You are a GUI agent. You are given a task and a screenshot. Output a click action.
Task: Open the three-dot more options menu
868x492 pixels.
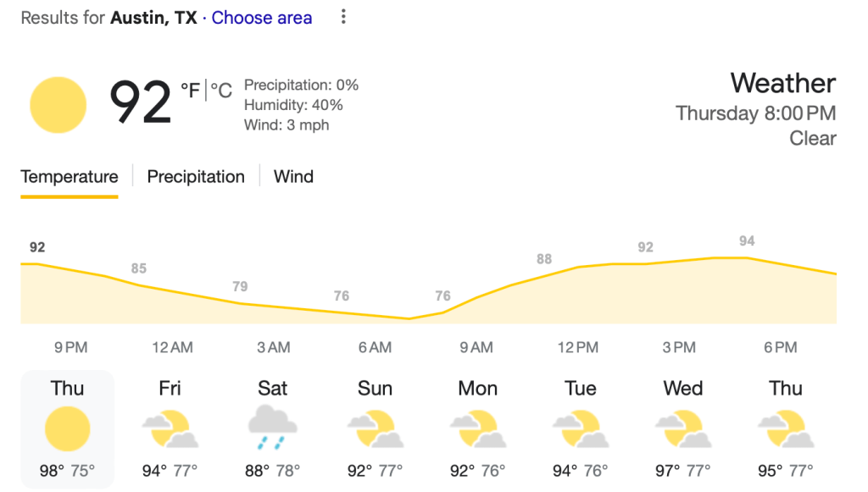click(x=342, y=17)
